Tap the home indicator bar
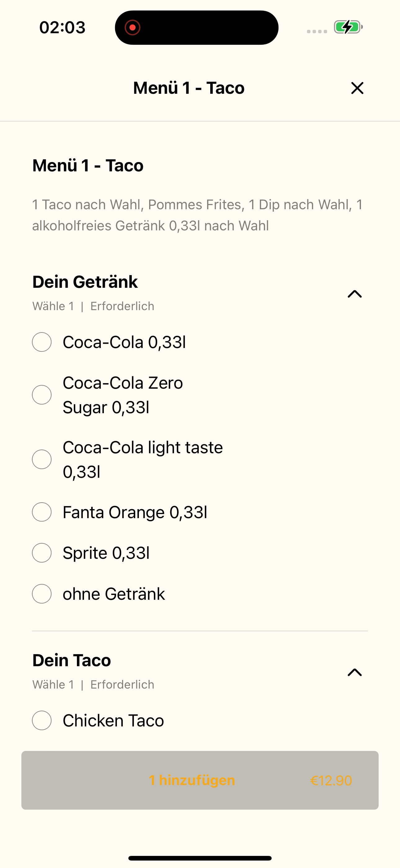Image resolution: width=400 pixels, height=868 pixels. 200,858
